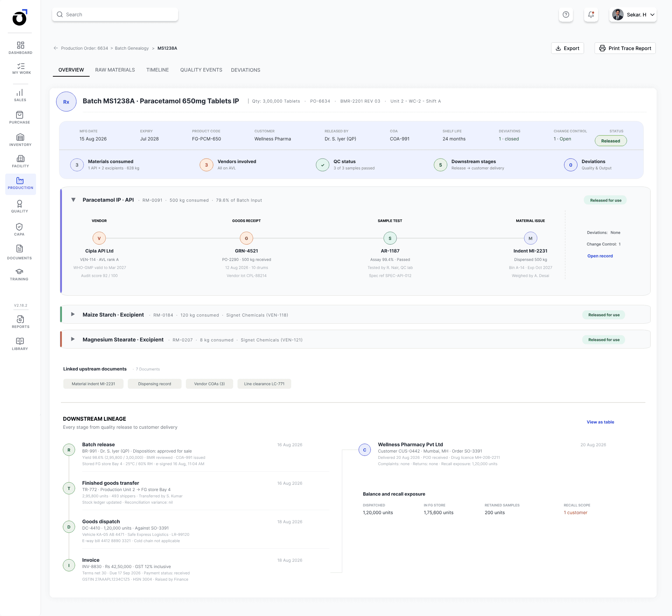The image size is (672, 616).
Task: Click the Vendor node V for Cipla
Action: pyautogui.click(x=99, y=238)
